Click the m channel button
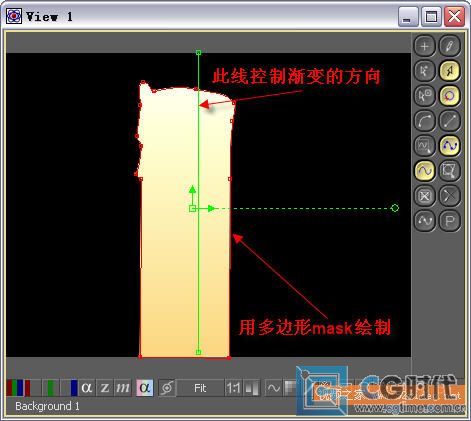This screenshot has height=421, width=471. 123,388
